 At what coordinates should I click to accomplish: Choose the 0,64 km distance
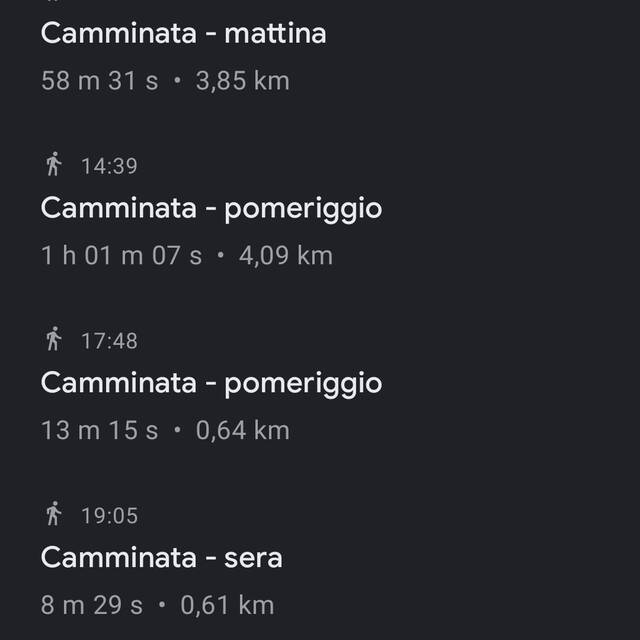[242, 431]
